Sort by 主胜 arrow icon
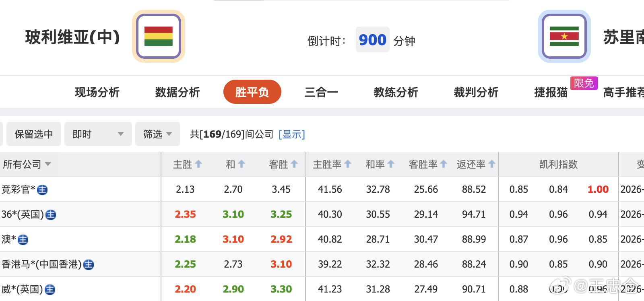Screen dimensions: 644x301 click(x=198, y=164)
